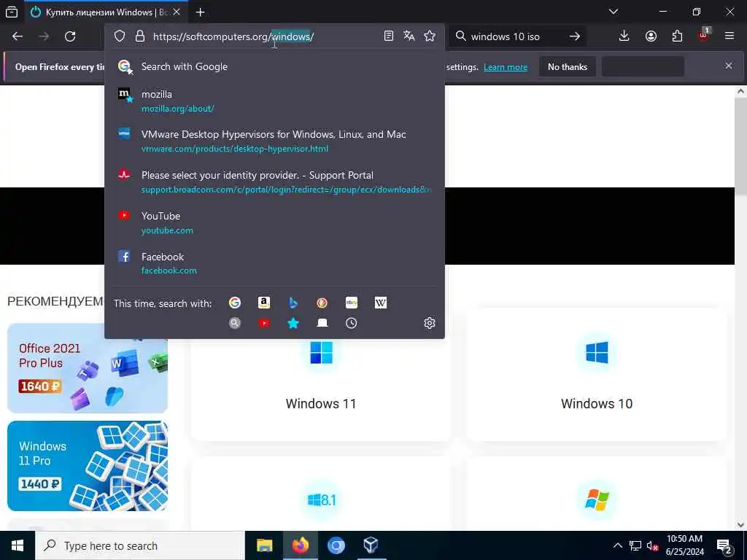Click the page vertical scrollbar thumb
Image resolution: width=747 pixels, height=560 pixels.
(740, 146)
